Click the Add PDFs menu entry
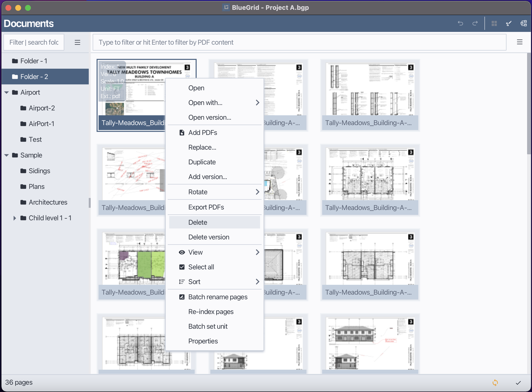Screen dimensions: 532x392 (203, 133)
